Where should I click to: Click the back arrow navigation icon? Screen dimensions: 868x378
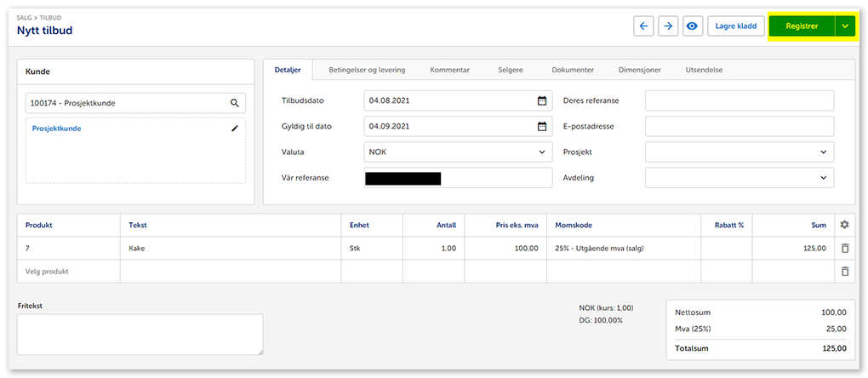[x=643, y=26]
